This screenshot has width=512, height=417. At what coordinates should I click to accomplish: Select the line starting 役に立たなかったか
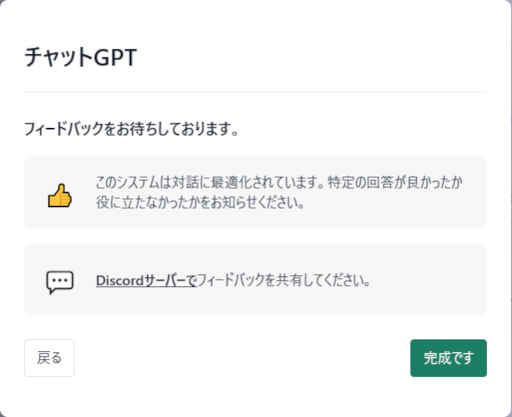200,202
